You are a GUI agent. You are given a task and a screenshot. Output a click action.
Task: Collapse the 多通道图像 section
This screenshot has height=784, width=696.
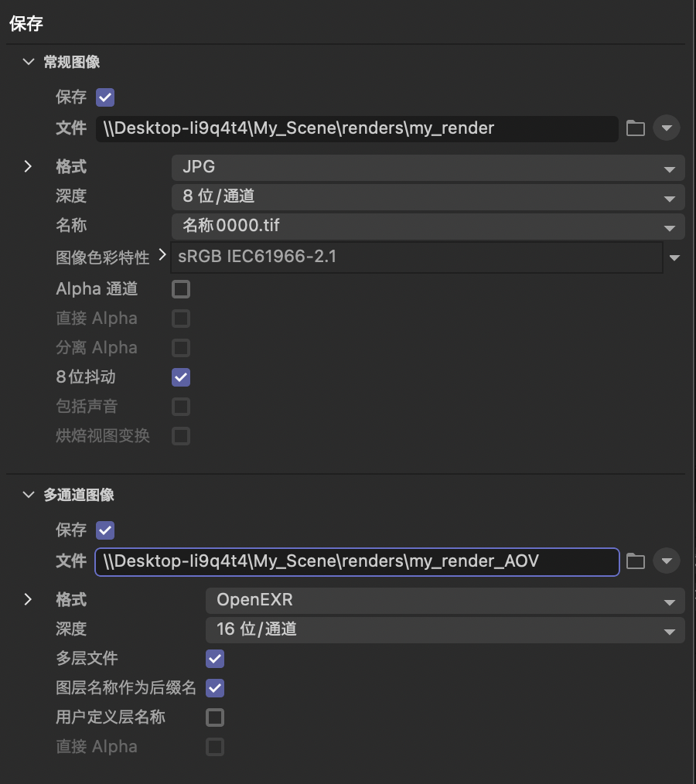click(29, 495)
